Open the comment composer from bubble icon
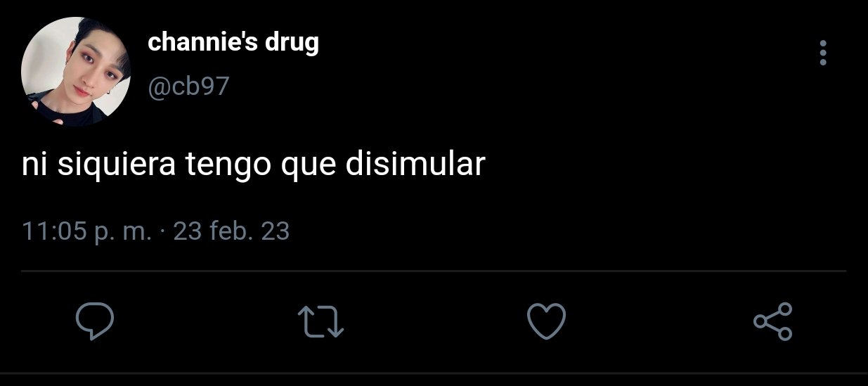Image resolution: width=868 pixels, height=386 pixels. [x=95, y=322]
